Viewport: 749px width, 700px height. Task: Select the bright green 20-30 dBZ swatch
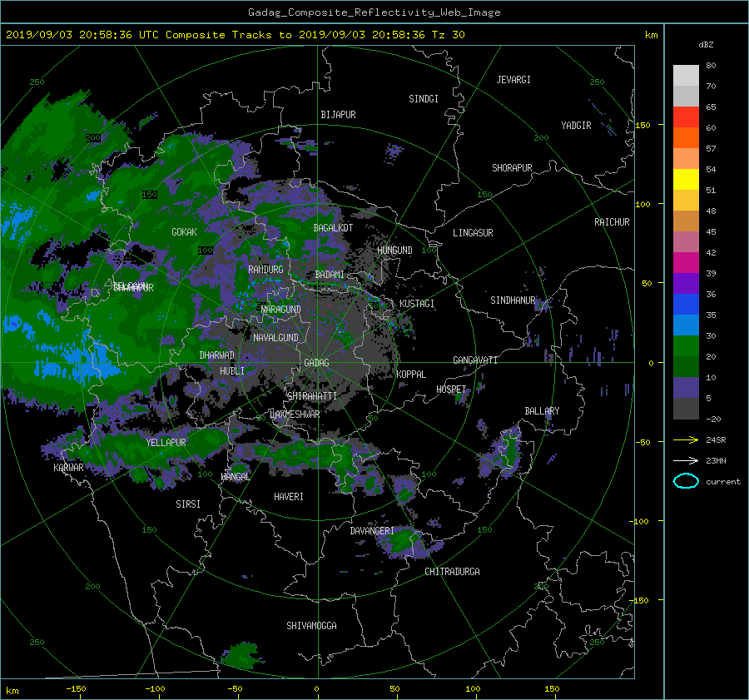(686, 345)
